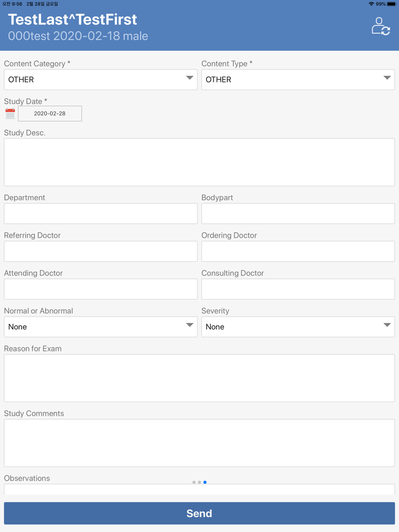Image resolution: width=399 pixels, height=532 pixels.
Task: Tap the battery indicator icon
Action: [x=391, y=4]
